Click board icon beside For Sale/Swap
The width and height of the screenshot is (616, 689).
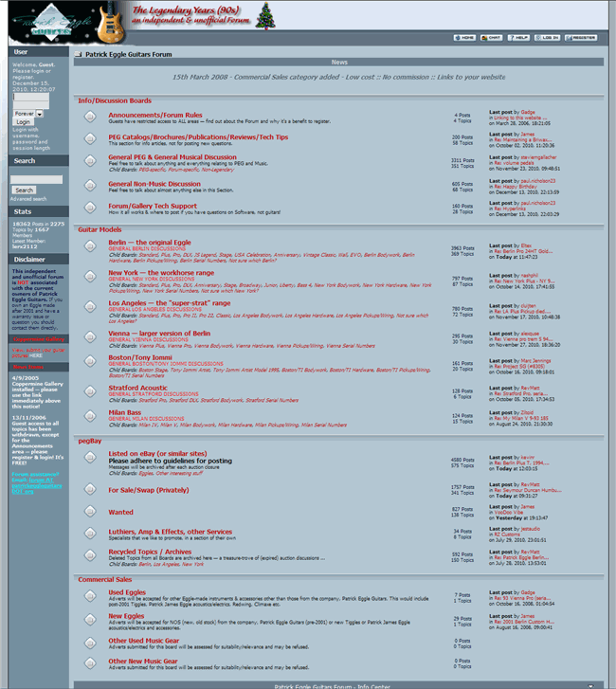click(x=90, y=489)
